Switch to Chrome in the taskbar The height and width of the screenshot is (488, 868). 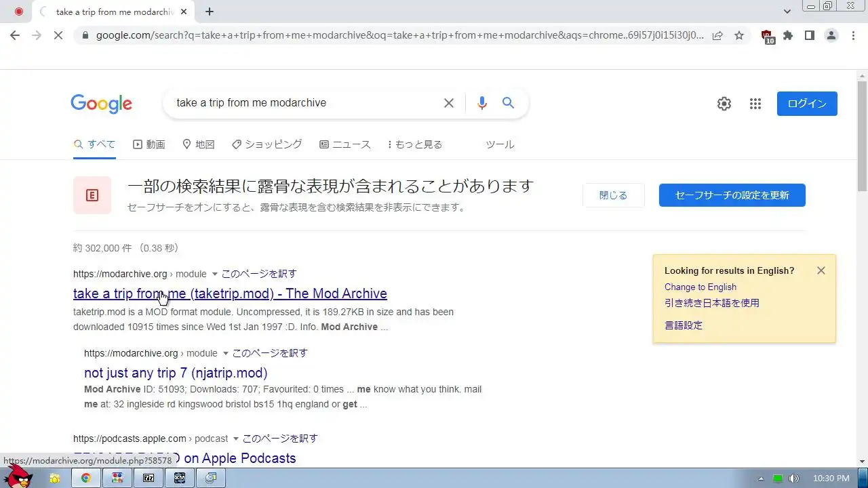coord(86,478)
